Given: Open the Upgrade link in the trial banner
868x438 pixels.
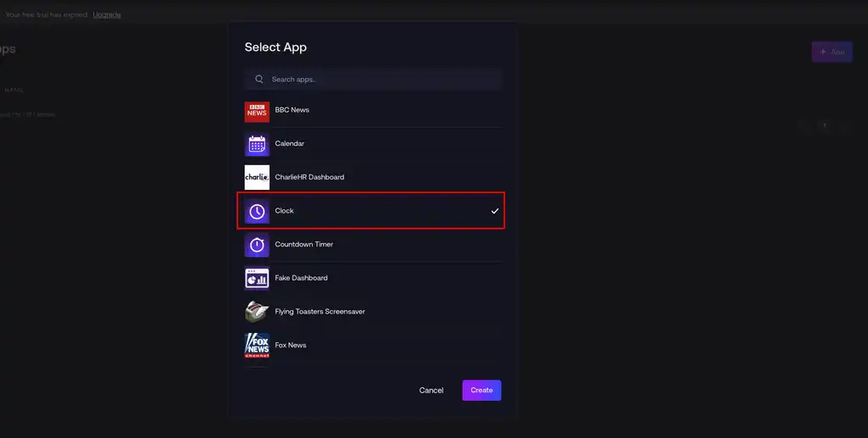Looking at the screenshot, I should pos(107,15).
